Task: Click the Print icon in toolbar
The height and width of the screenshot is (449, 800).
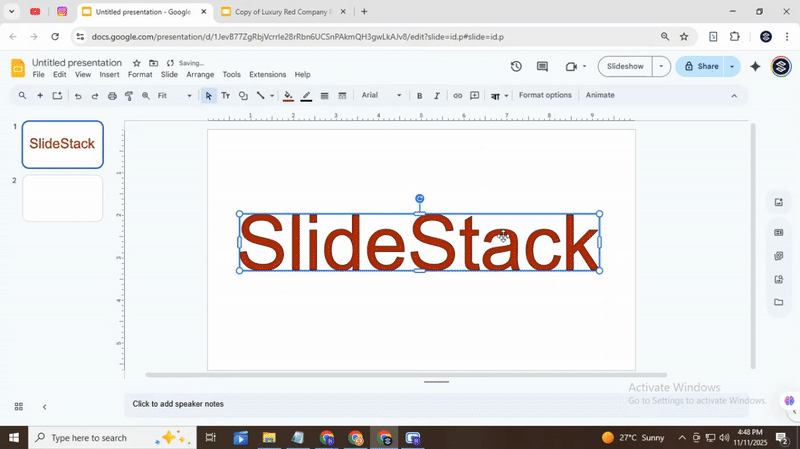Action: coord(112,96)
